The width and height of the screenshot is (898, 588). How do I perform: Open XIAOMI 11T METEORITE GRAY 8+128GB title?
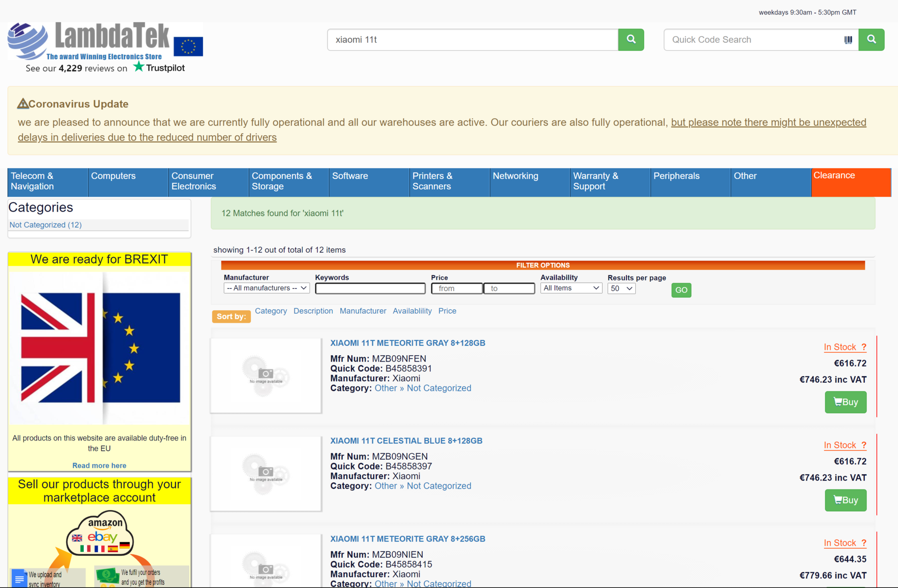pyautogui.click(x=408, y=343)
